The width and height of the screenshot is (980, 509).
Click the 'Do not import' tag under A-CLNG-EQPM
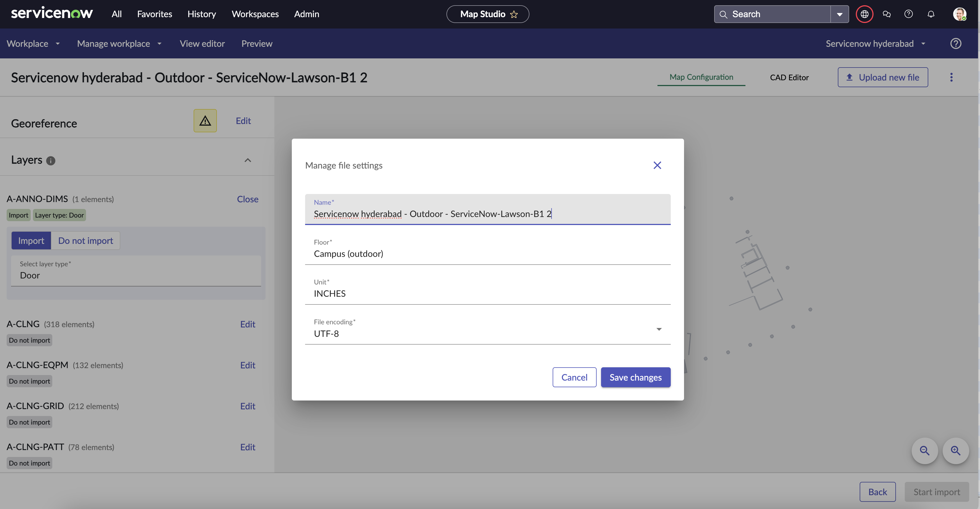[29, 381]
